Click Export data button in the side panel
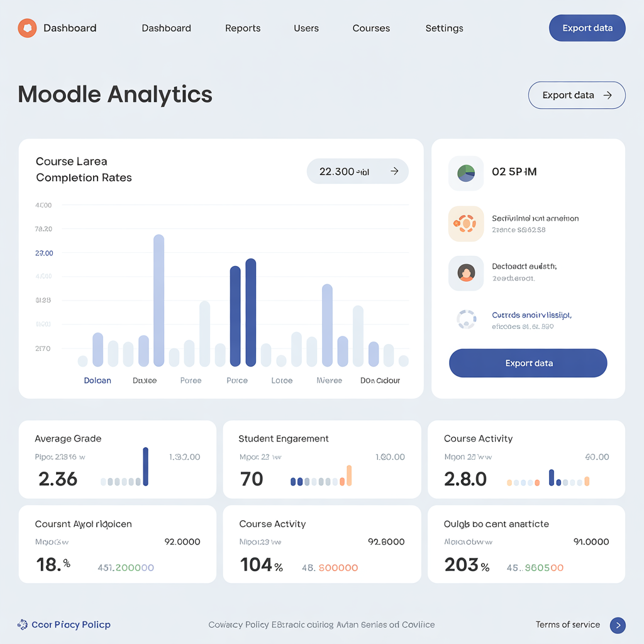The width and height of the screenshot is (644, 644). 528,363
